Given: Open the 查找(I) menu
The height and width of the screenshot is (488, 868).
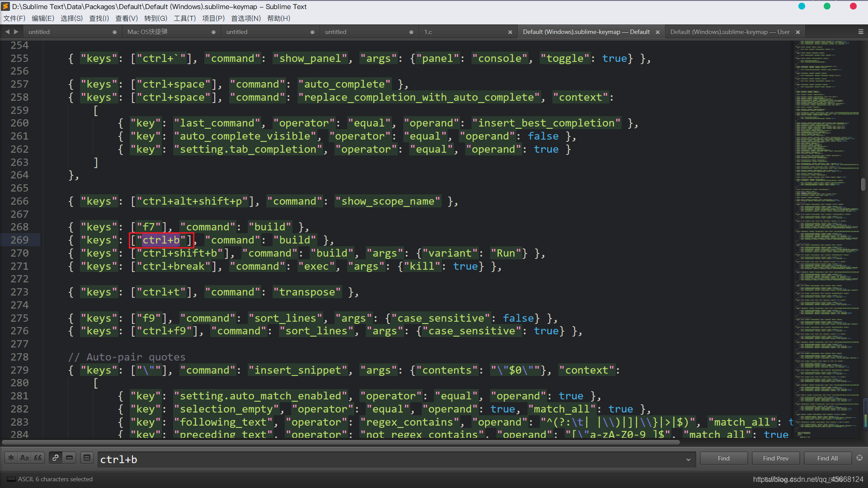Looking at the screenshot, I should 99,19.
